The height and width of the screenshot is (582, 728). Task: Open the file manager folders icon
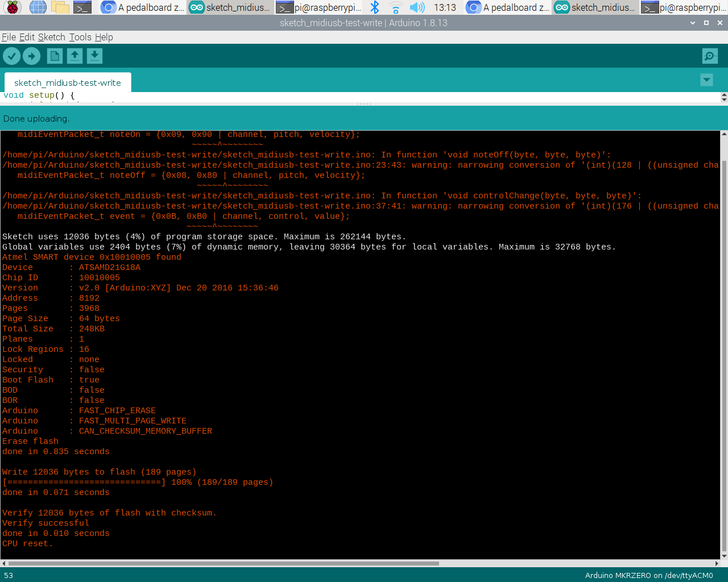[60, 7]
